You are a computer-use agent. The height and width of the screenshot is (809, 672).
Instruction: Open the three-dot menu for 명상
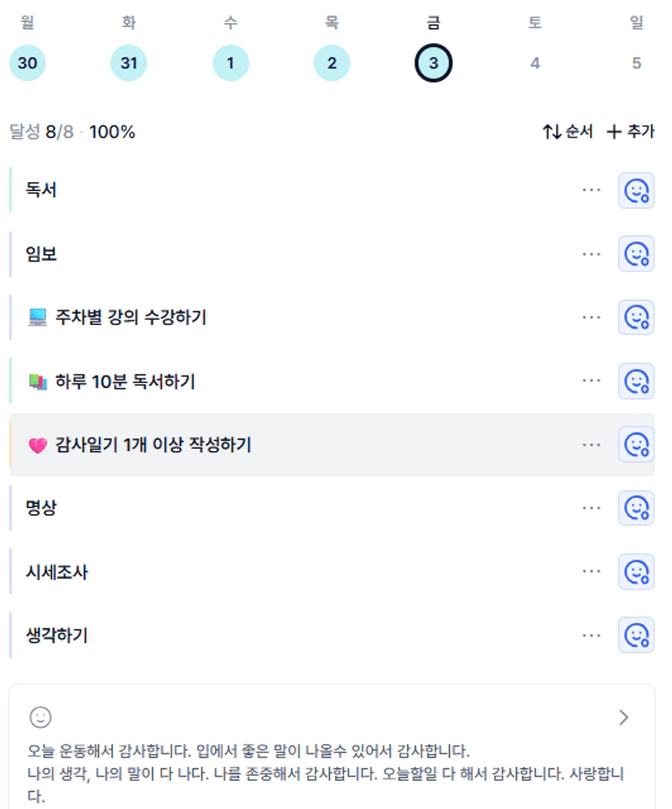[x=592, y=508]
